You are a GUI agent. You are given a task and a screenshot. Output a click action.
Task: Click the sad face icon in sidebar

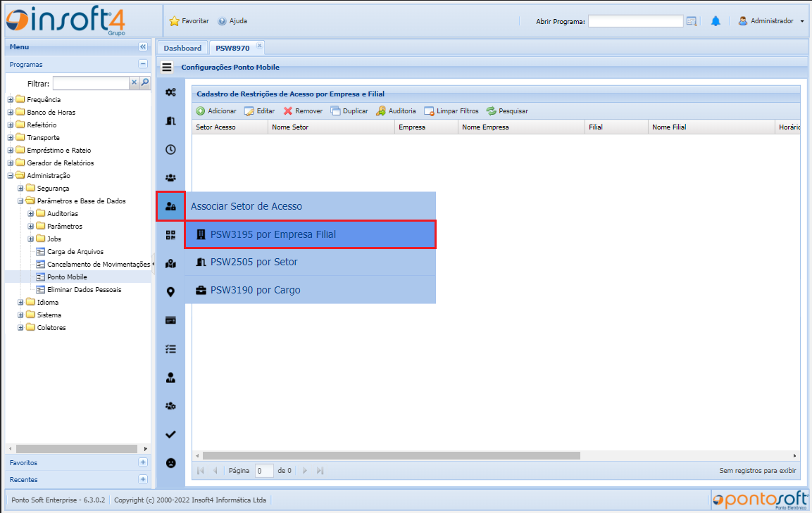click(170, 463)
